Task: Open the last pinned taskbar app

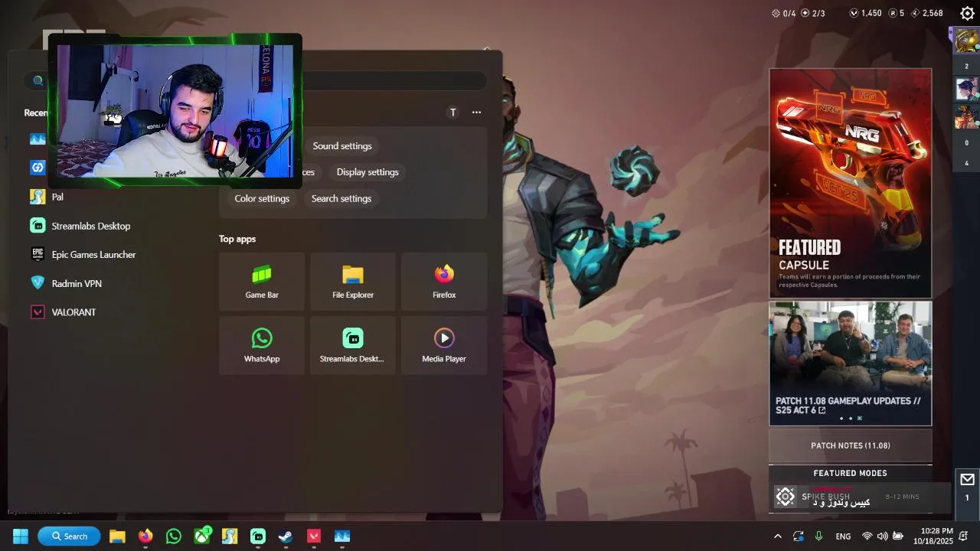Action: [x=342, y=536]
